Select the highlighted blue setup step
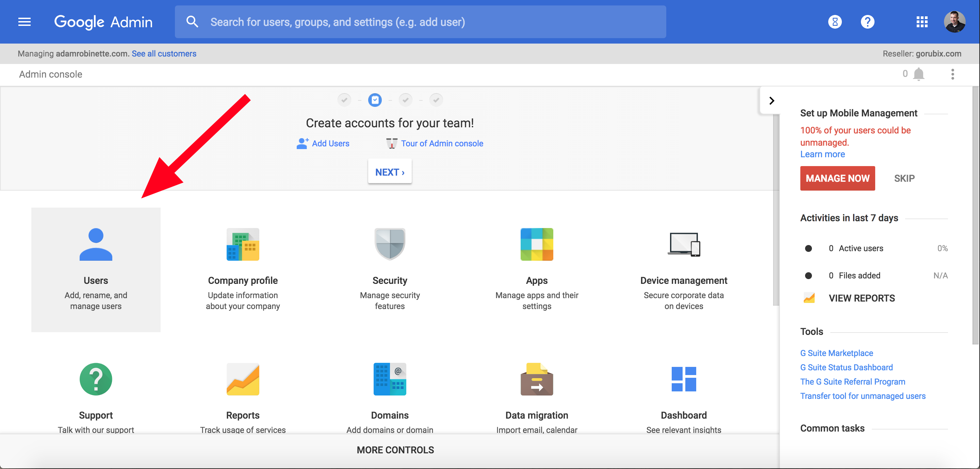The image size is (980, 469). [375, 100]
